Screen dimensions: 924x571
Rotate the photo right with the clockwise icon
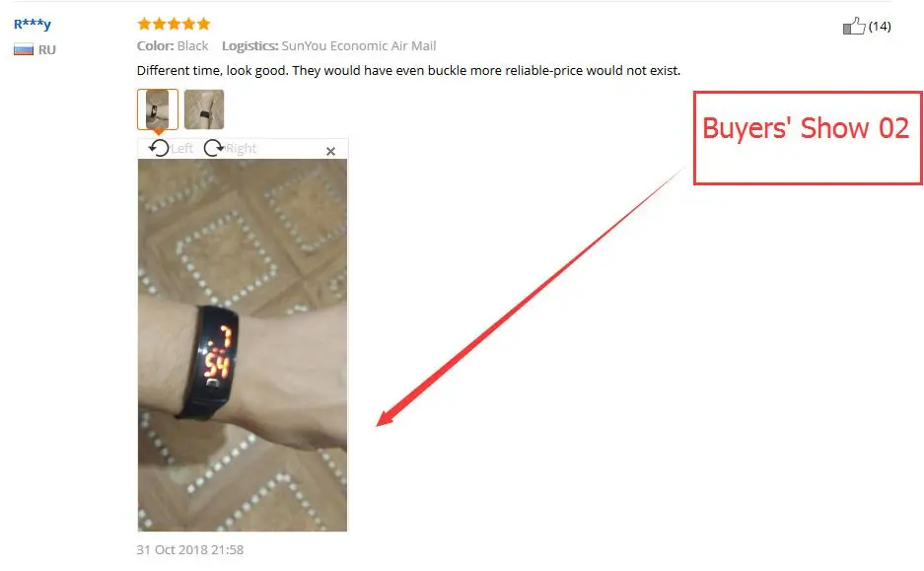(x=213, y=148)
